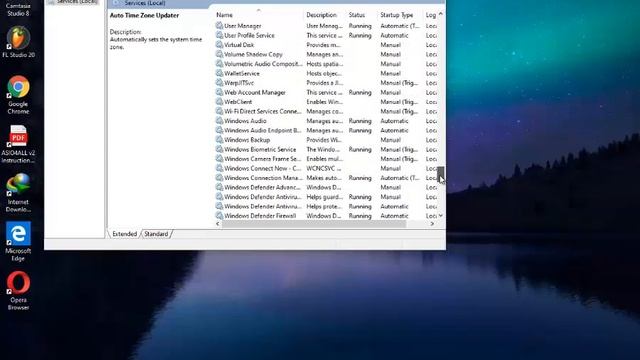Click gear icon of Web Account Manager
Image resolution: width=640 pixels, height=360 pixels.
219,92
